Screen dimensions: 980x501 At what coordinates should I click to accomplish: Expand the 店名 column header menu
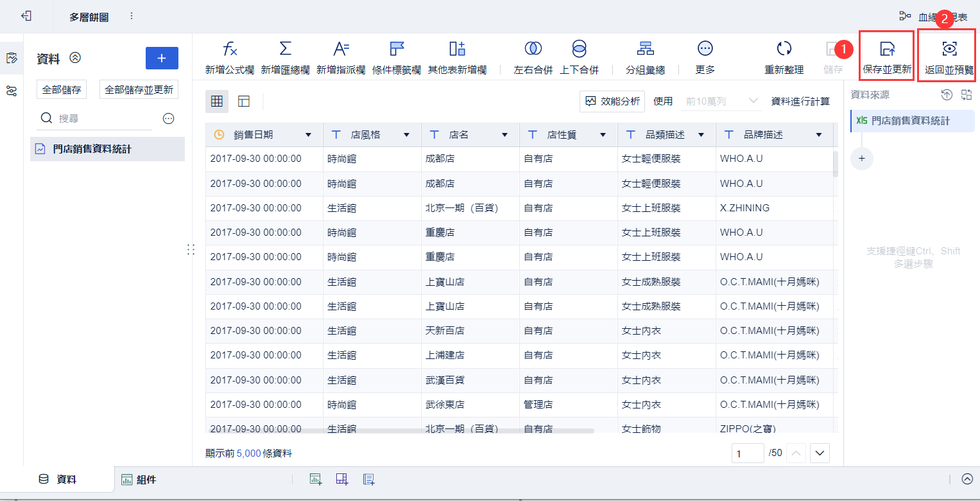[x=504, y=135]
